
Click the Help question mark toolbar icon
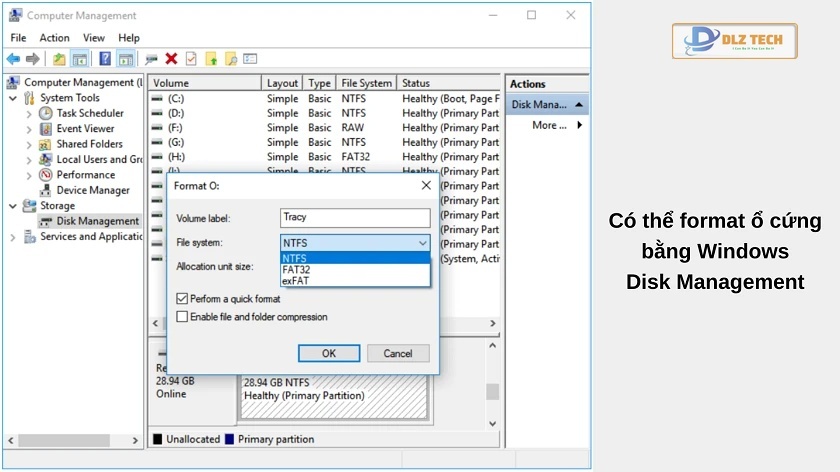(104, 59)
